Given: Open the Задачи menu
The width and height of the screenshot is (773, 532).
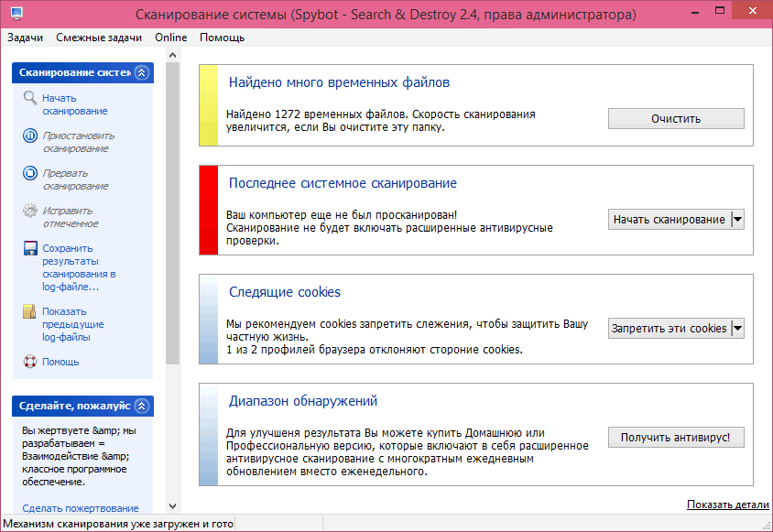Looking at the screenshot, I should click(25, 38).
